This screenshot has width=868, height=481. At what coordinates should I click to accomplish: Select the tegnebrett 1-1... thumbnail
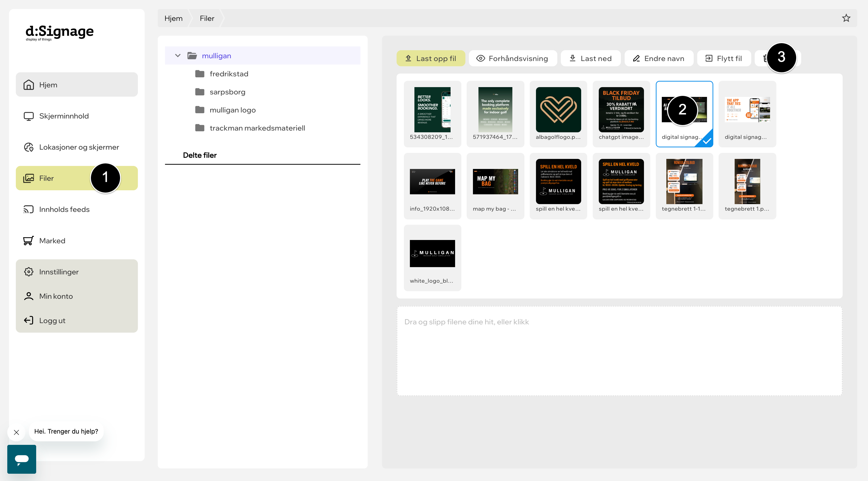(x=684, y=186)
